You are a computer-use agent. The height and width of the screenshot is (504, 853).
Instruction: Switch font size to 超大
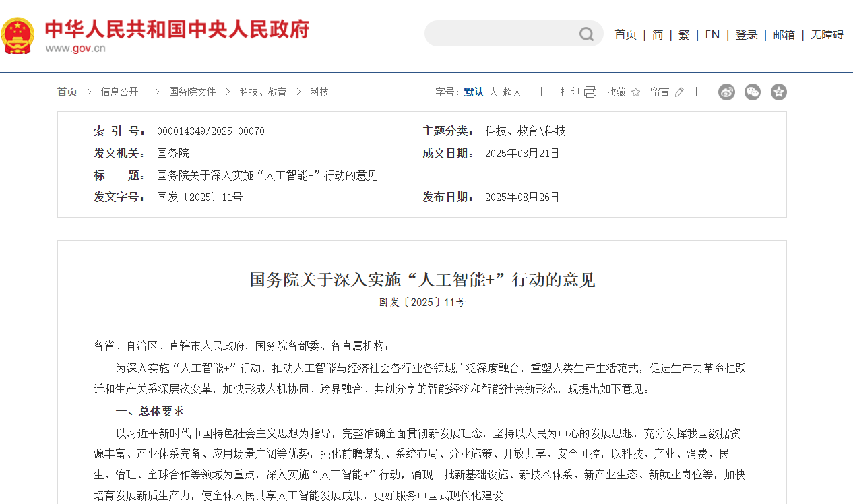click(x=512, y=92)
